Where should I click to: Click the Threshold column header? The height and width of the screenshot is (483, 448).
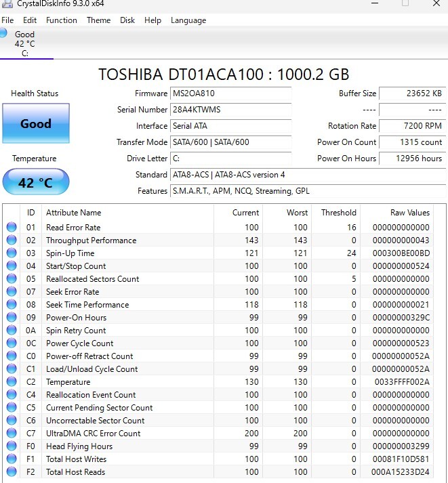[x=336, y=213]
